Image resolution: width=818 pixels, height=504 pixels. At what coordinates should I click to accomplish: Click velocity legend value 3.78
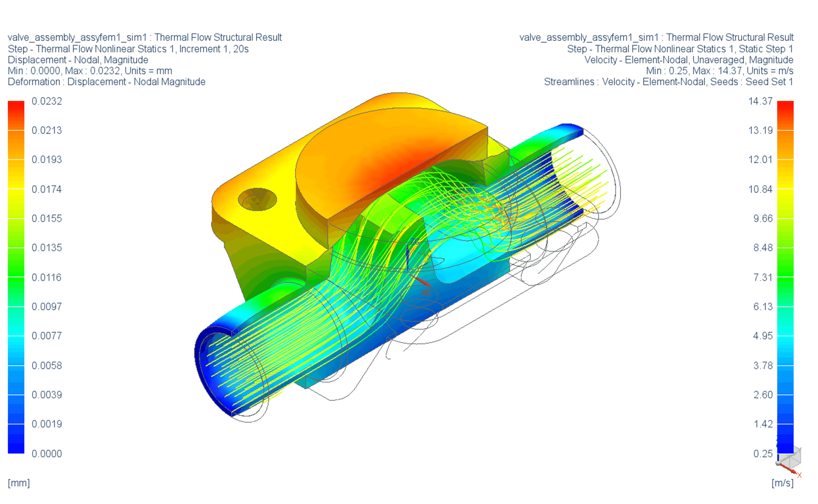point(763,366)
